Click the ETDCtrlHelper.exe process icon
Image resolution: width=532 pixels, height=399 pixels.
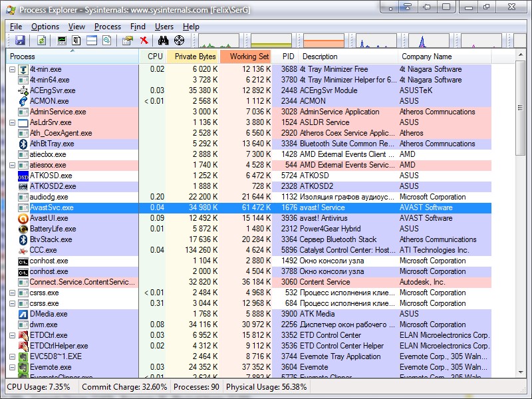click(23, 346)
